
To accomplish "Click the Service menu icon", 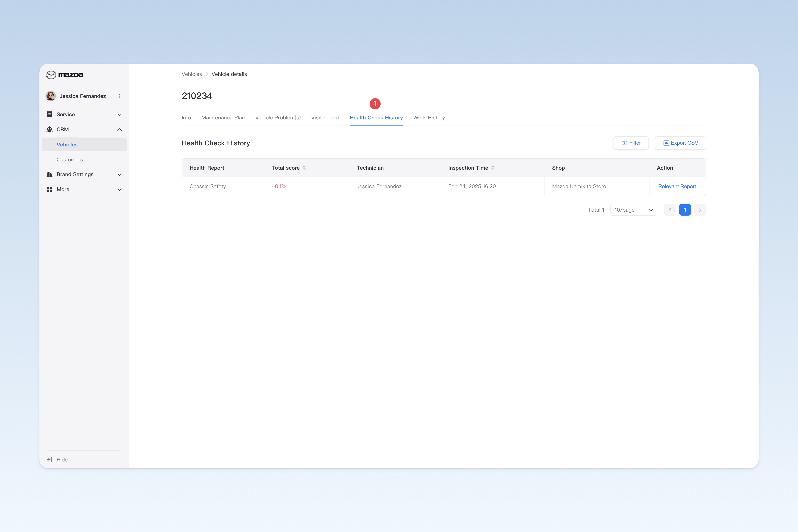I will click(x=49, y=114).
